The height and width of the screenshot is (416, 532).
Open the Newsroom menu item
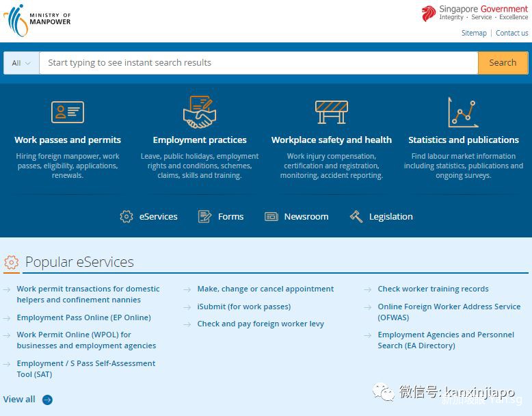[x=306, y=217]
